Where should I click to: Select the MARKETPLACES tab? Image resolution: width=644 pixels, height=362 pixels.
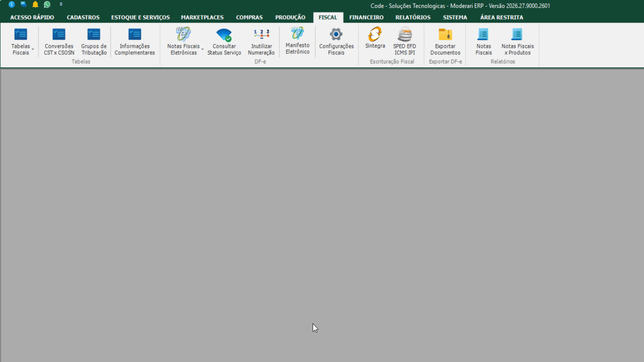coord(202,18)
